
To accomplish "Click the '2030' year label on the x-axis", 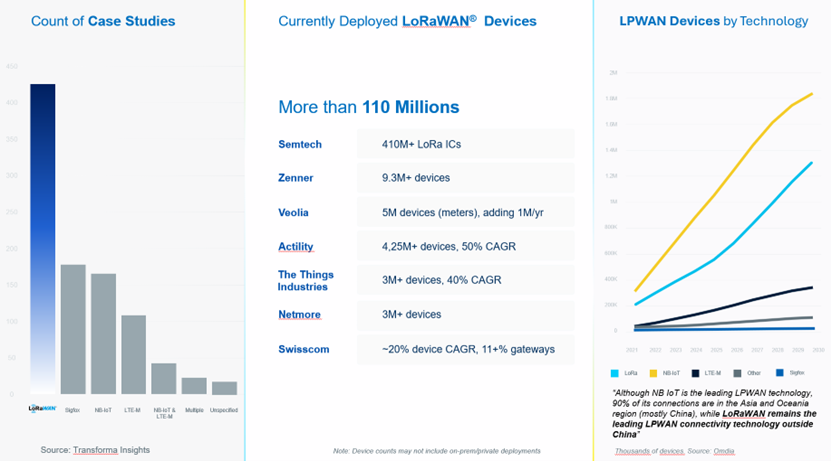I will (x=818, y=350).
